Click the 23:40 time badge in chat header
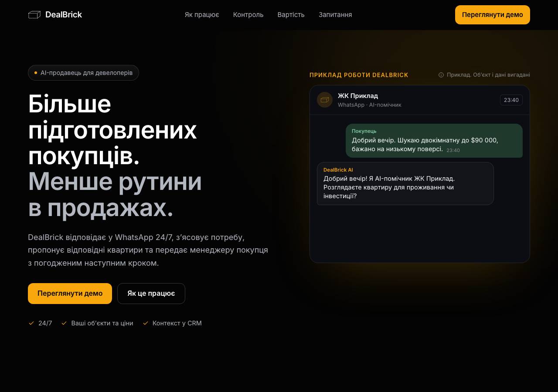This screenshot has height=392, width=558. [511, 100]
